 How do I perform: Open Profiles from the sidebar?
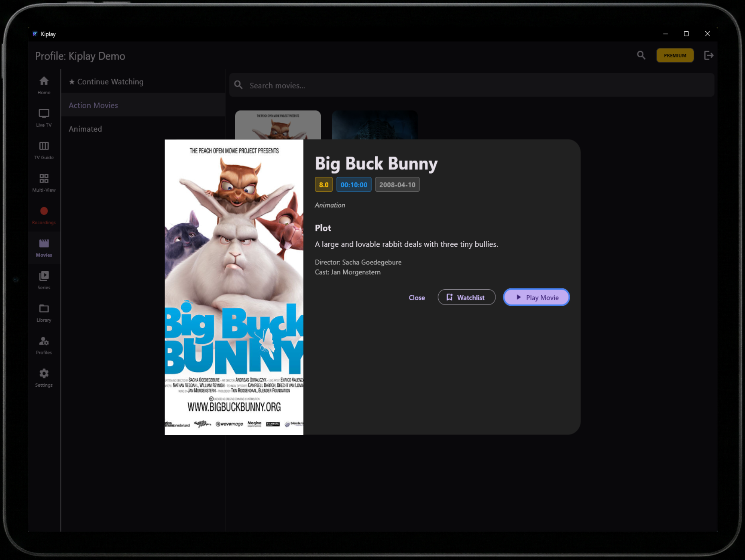click(44, 345)
